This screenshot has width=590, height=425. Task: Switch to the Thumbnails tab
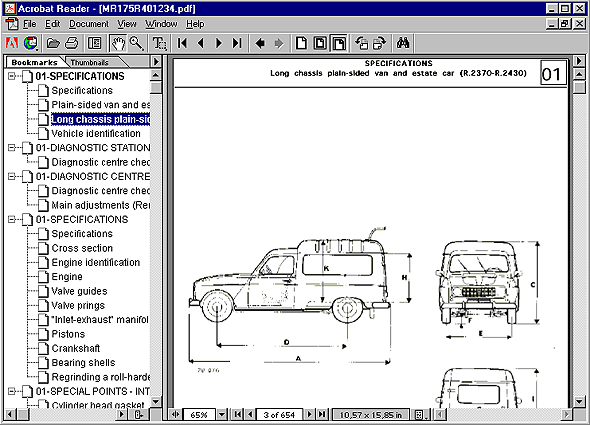coord(90,62)
